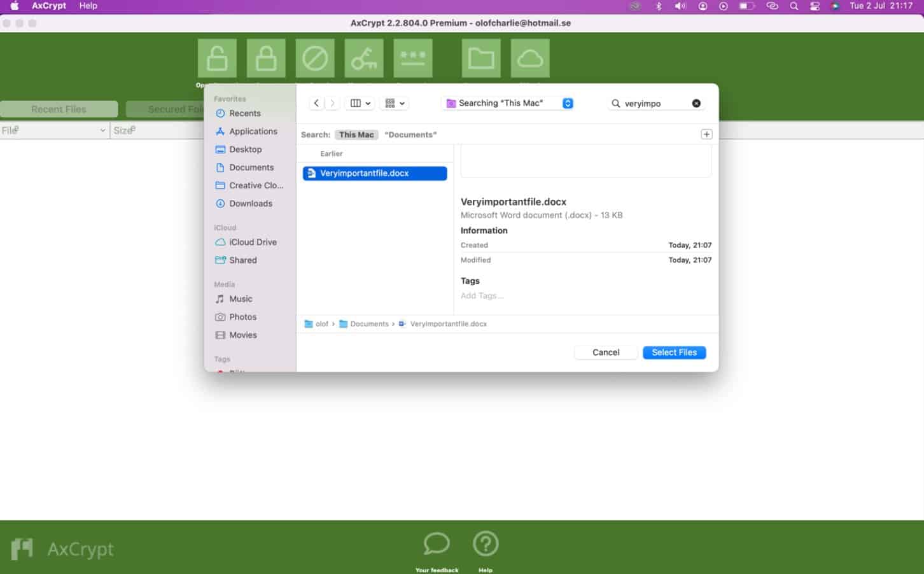Click the Bluetooth menu bar icon

659,6
